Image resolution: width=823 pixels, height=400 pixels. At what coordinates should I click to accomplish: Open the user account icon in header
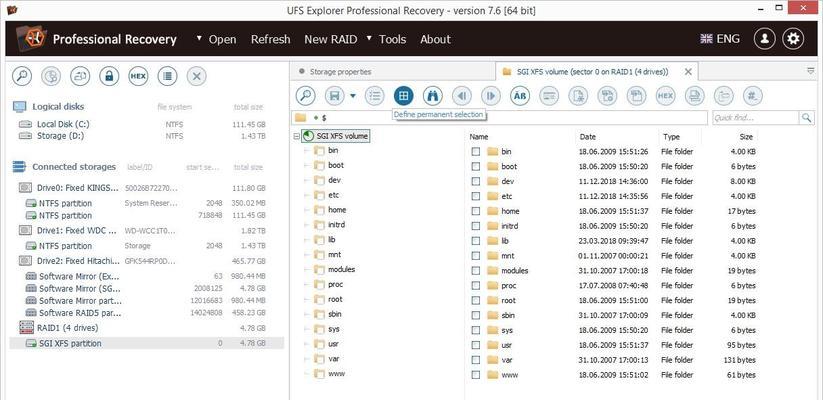tap(765, 39)
